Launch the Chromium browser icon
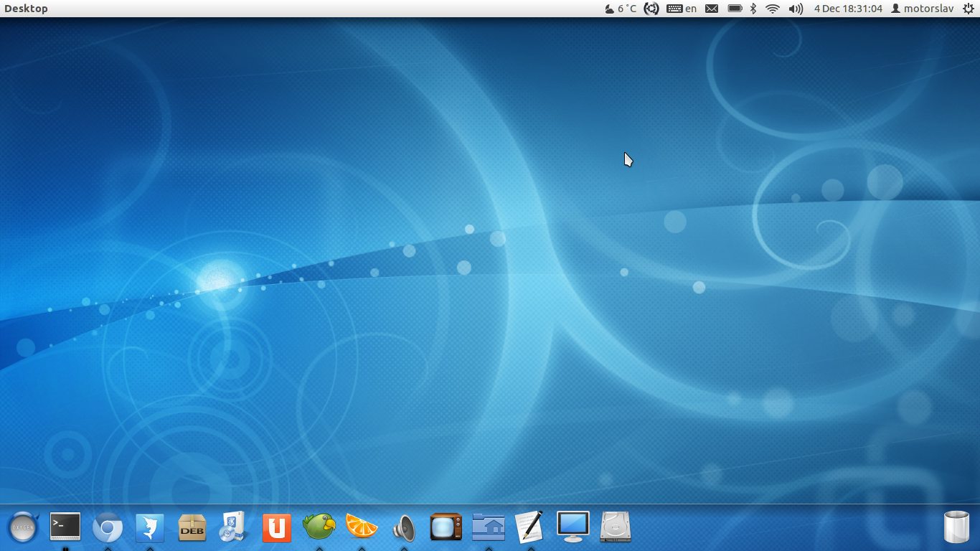980x551 pixels. (x=108, y=529)
